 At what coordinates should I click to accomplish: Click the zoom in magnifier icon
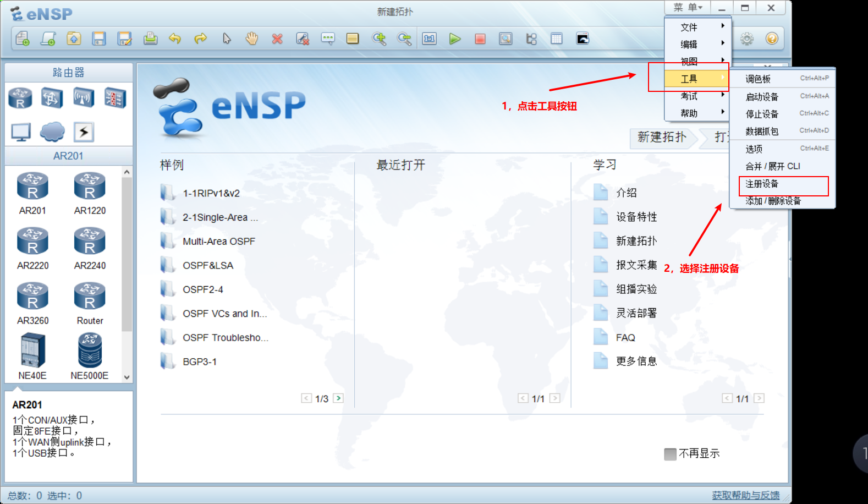click(x=379, y=39)
